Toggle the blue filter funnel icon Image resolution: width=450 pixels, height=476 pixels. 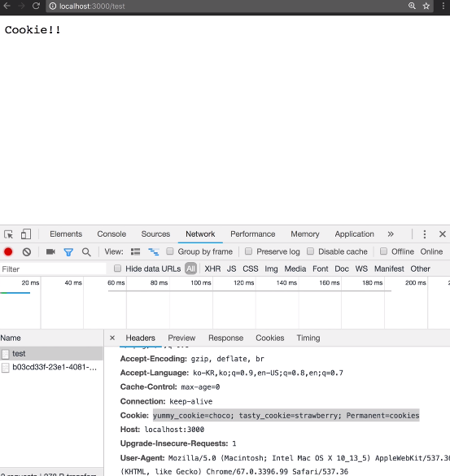click(x=68, y=252)
